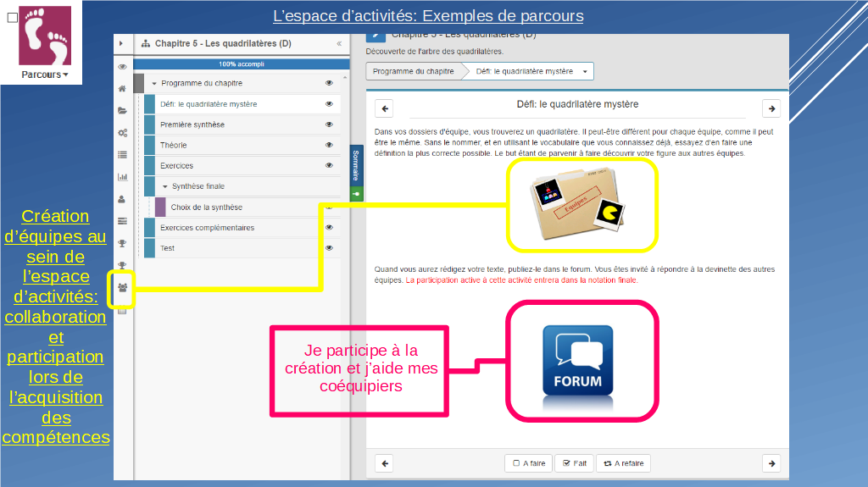Click the green key tab under Sommaire

356,194
